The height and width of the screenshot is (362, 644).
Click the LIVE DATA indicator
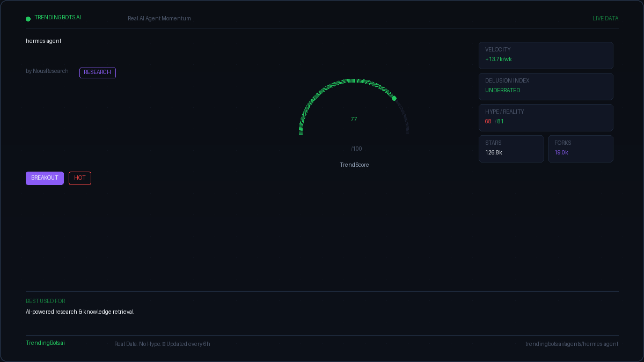pyautogui.click(x=605, y=19)
